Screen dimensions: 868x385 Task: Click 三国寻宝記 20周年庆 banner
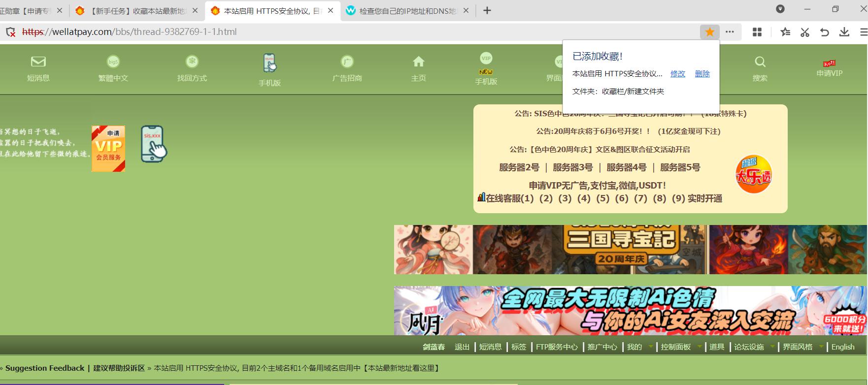point(630,250)
